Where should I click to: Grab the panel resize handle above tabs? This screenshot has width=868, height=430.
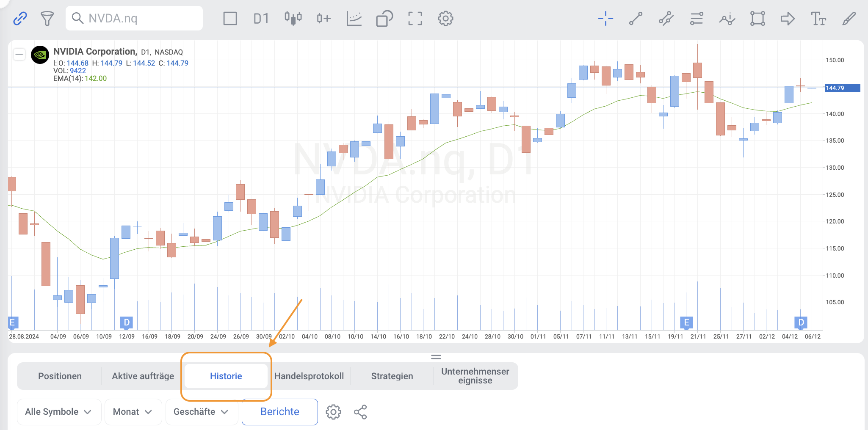pyautogui.click(x=436, y=357)
